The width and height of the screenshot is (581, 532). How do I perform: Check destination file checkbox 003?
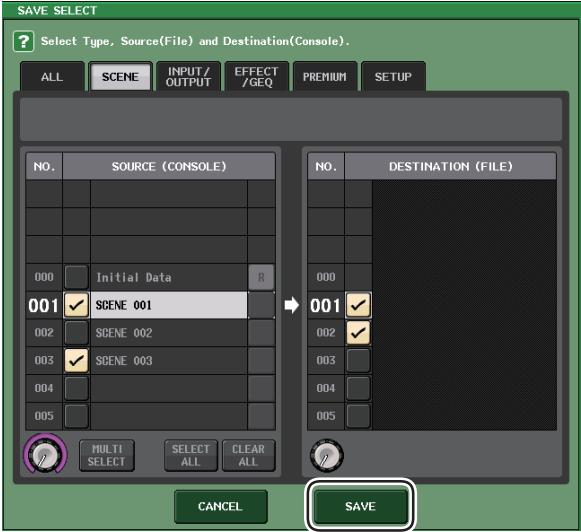point(358,360)
